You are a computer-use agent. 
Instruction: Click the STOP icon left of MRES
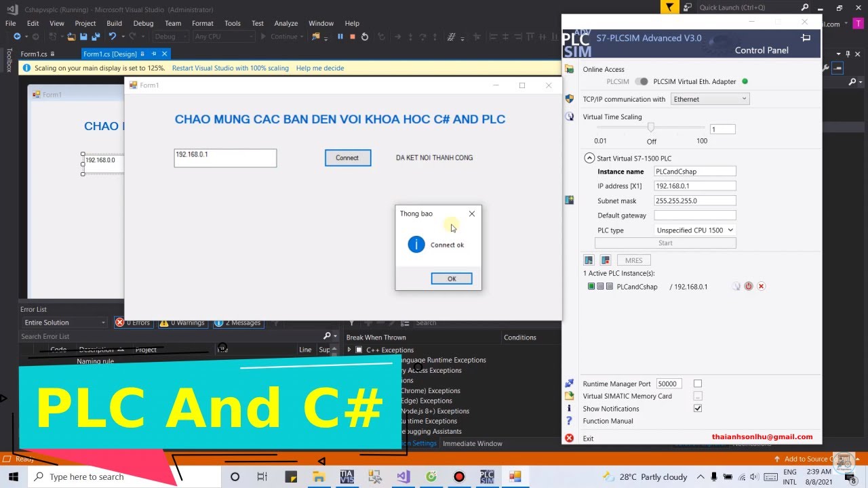[606, 260]
